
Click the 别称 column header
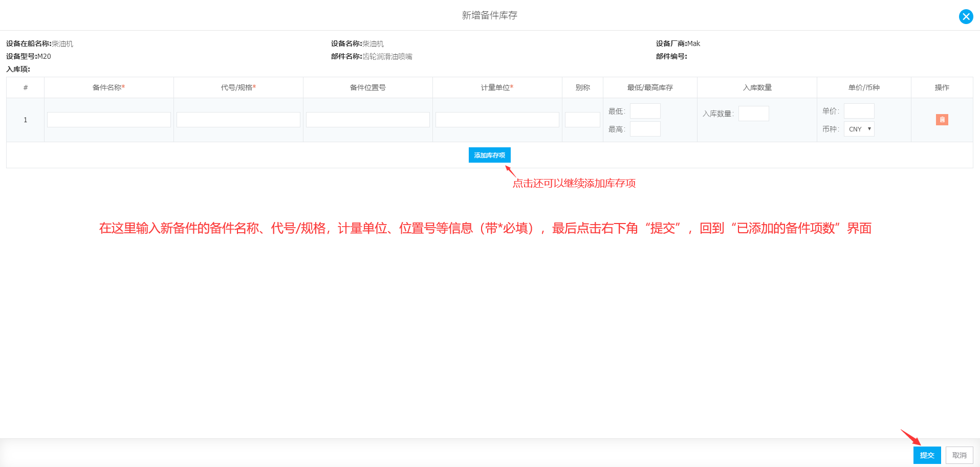tap(582, 87)
